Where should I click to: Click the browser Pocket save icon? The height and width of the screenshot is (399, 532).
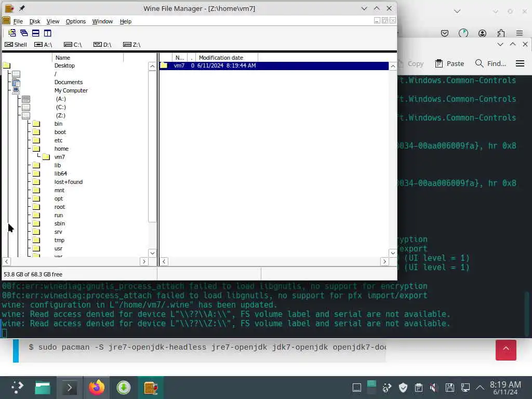click(445, 33)
